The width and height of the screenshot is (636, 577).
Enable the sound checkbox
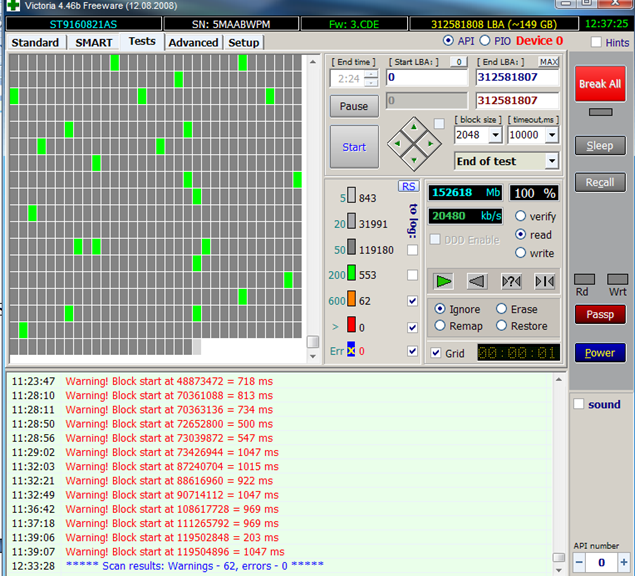click(579, 404)
